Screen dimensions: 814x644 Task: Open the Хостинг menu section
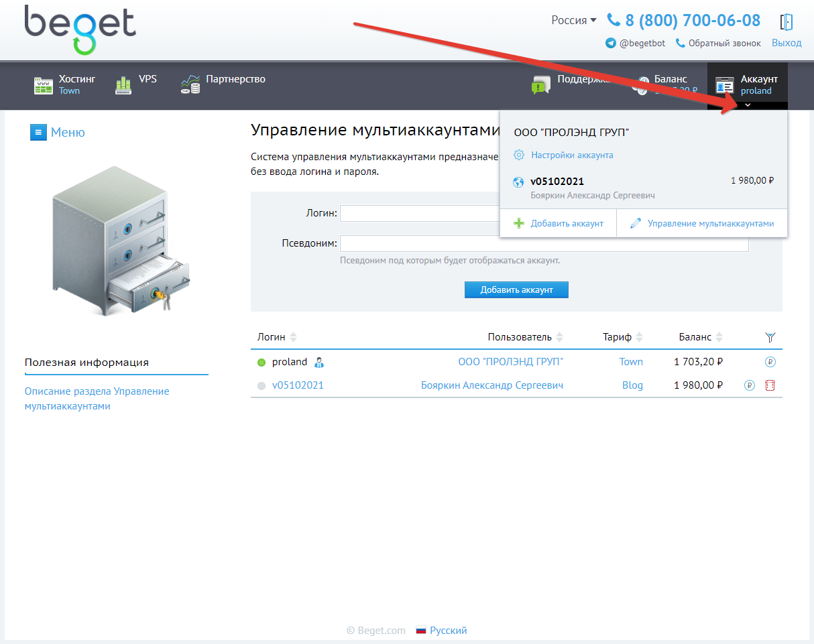(65, 84)
